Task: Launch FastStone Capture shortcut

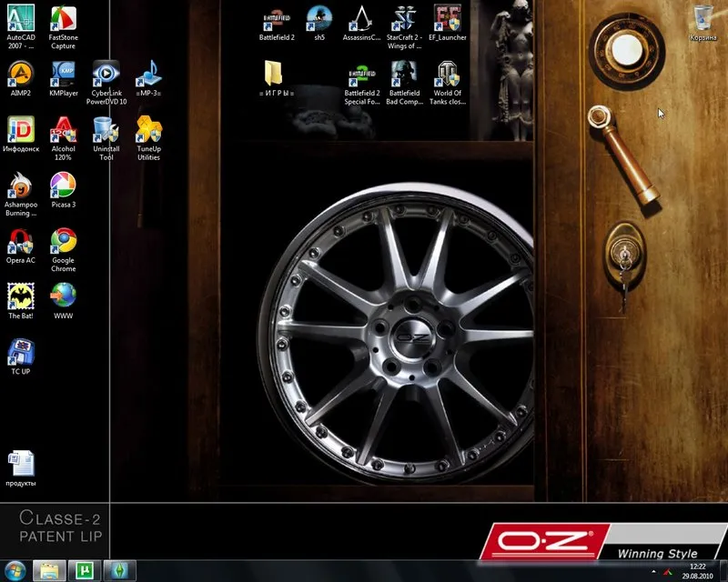Action: [x=64, y=27]
